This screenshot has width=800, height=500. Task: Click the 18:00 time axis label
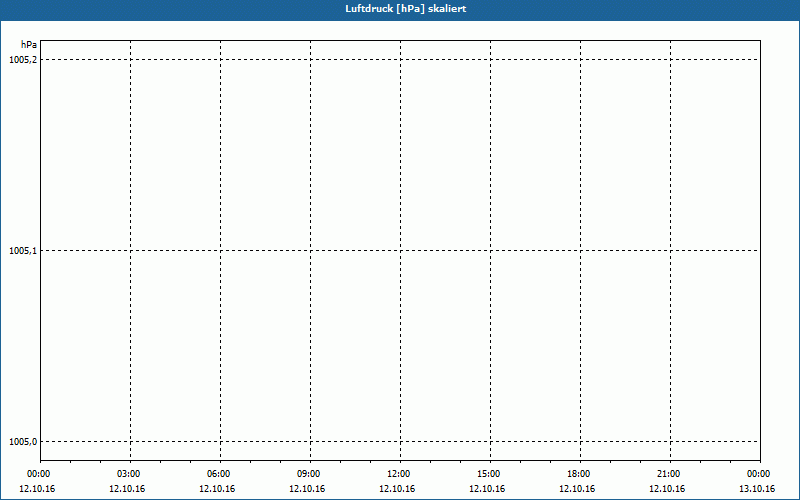pos(580,474)
